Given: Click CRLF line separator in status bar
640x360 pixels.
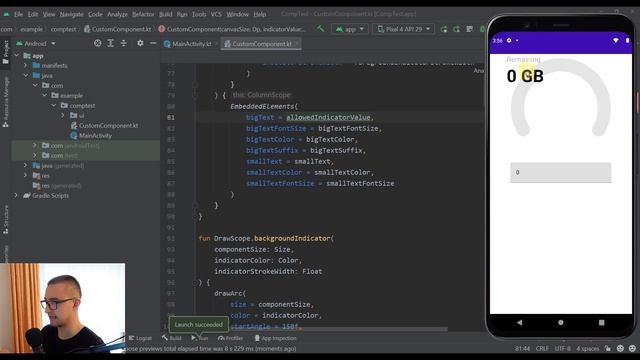Looking at the screenshot, I should pyautogui.click(x=542, y=349).
